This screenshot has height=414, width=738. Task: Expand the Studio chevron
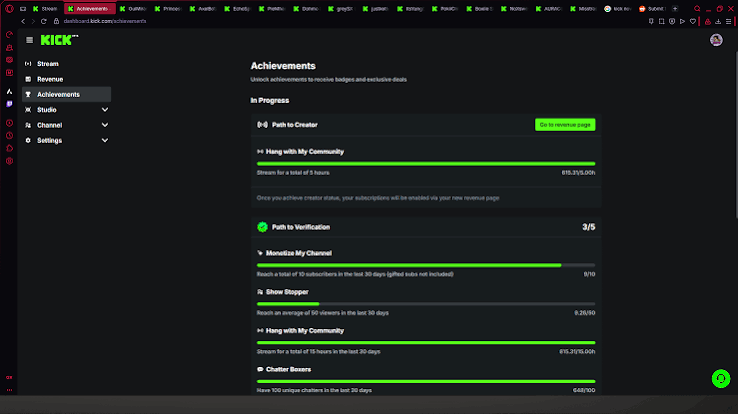pyautogui.click(x=104, y=110)
